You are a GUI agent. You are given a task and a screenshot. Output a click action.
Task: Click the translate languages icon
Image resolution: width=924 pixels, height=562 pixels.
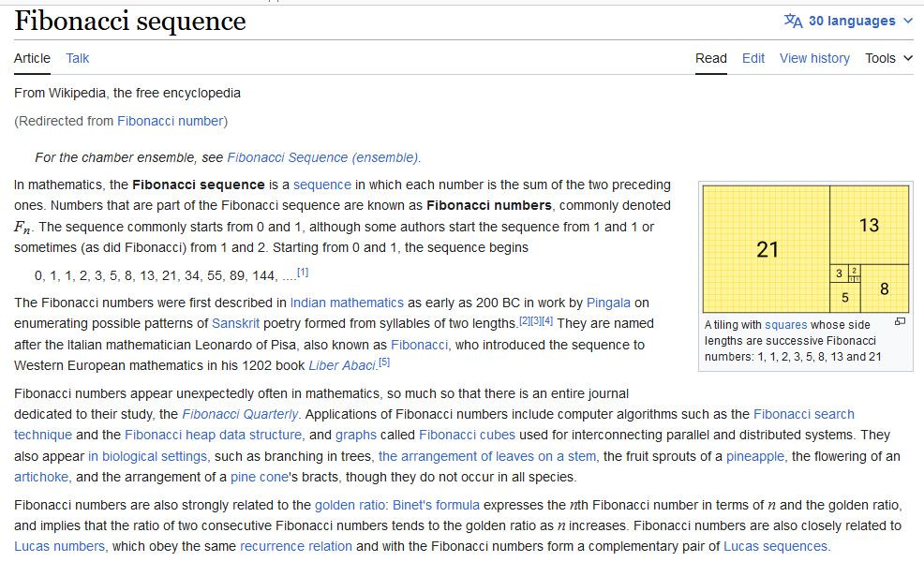click(793, 21)
